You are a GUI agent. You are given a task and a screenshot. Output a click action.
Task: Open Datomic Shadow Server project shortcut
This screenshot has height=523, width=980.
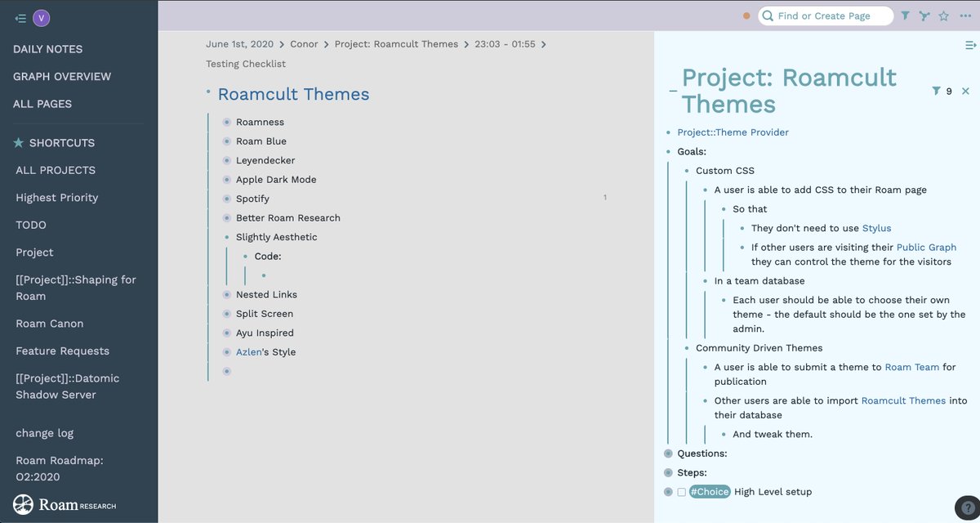[x=68, y=387]
